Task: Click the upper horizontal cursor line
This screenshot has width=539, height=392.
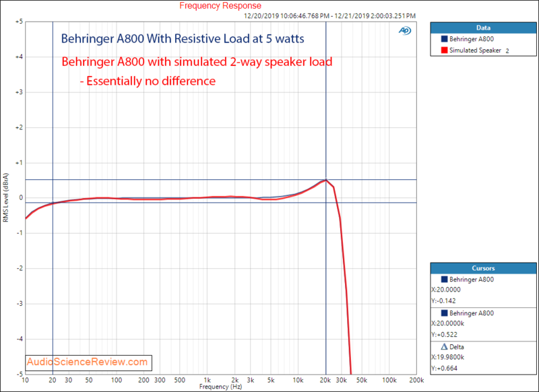Action: tap(202, 180)
